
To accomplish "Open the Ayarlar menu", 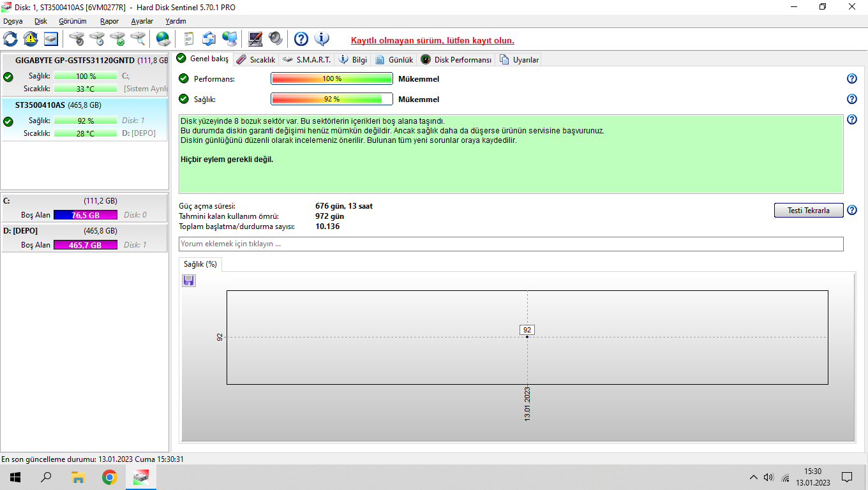I will coord(142,21).
